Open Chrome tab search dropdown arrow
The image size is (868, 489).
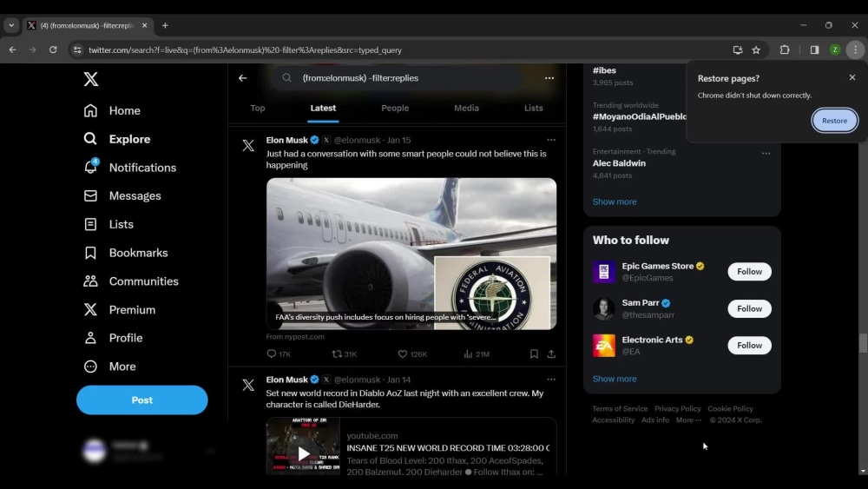pyautogui.click(x=11, y=25)
